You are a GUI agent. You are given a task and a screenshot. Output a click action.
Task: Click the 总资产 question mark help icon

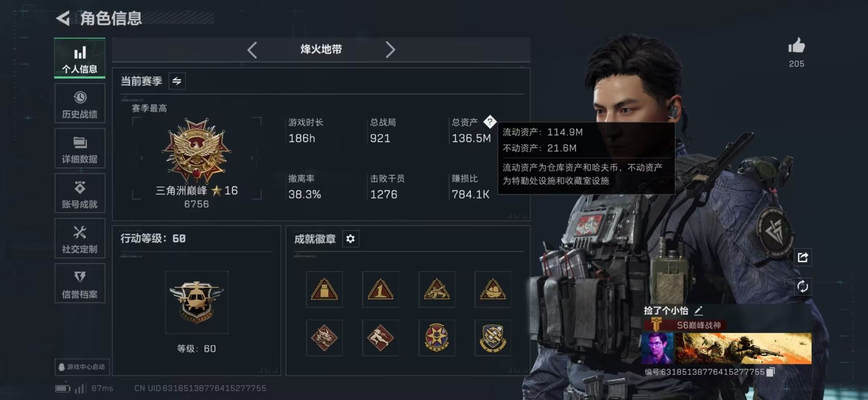pos(490,121)
